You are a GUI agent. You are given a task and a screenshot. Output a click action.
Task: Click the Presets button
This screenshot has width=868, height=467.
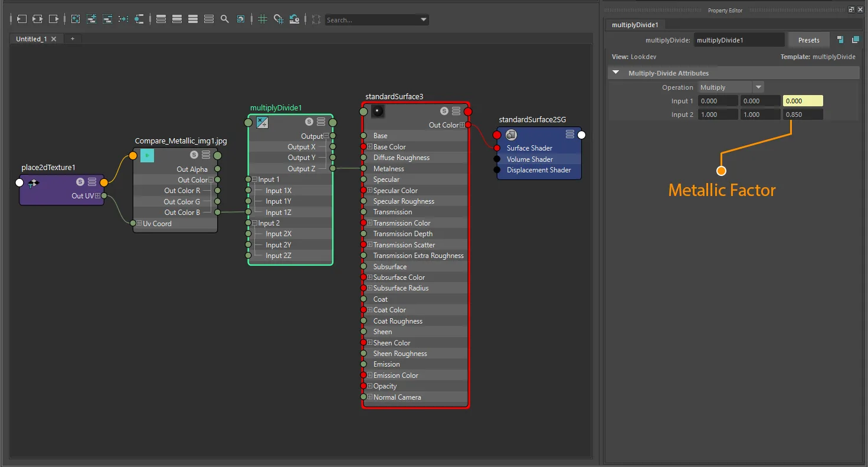click(x=809, y=40)
